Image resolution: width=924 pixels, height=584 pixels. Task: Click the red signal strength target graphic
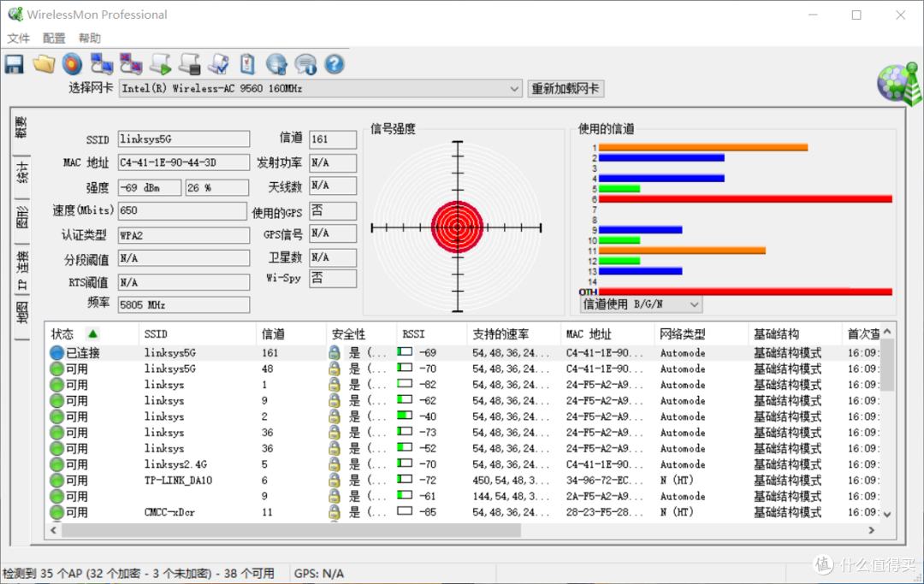point(457,227)
